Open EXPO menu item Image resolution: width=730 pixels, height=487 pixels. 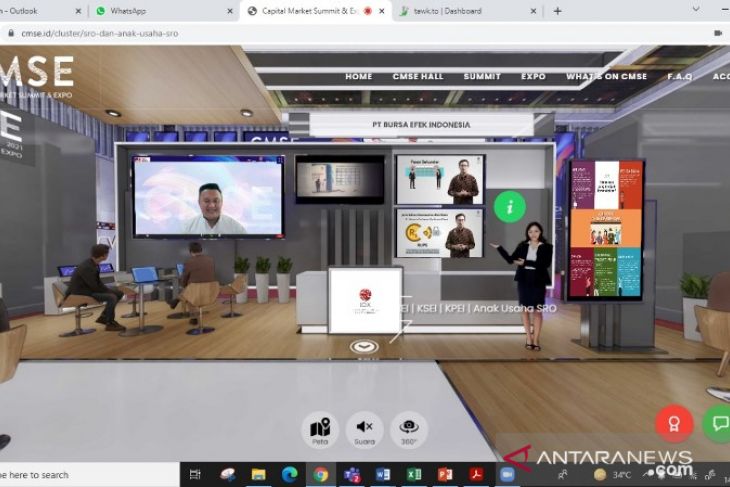coord(533,76)
